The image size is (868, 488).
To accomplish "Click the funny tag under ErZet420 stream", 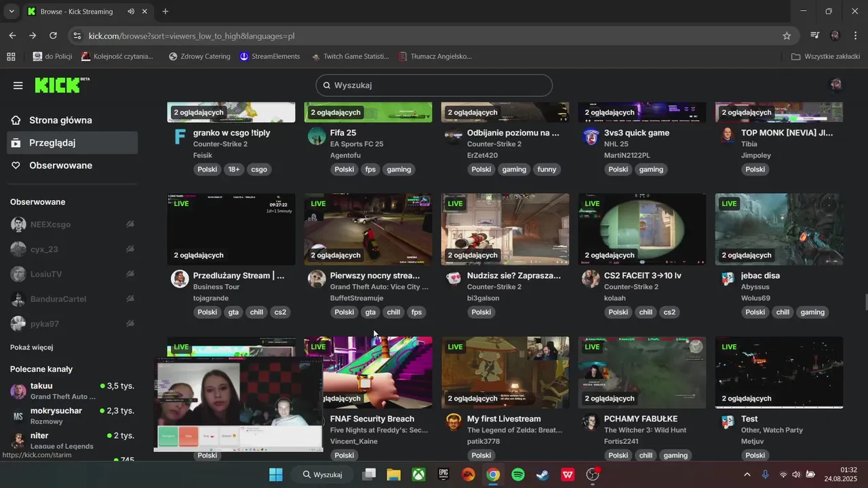I will [x=547, y=169].
